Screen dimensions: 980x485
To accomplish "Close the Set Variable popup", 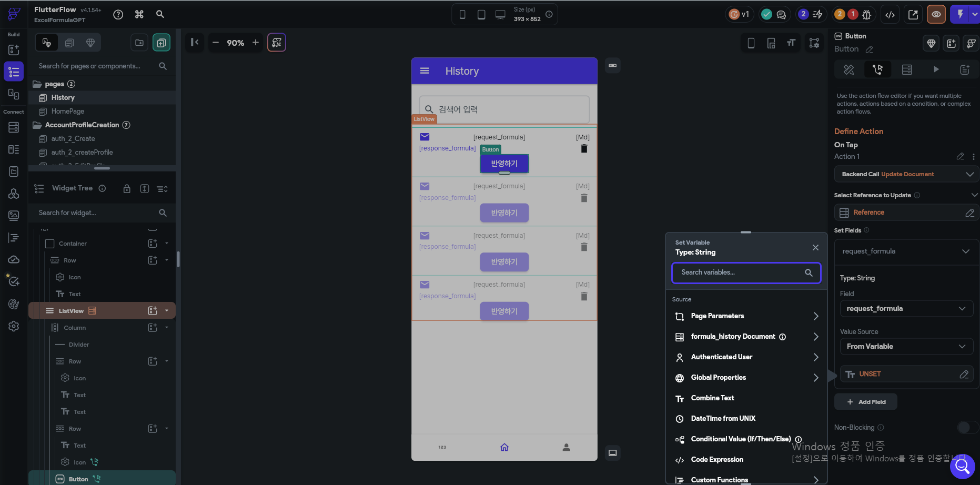I will [815, 248].
